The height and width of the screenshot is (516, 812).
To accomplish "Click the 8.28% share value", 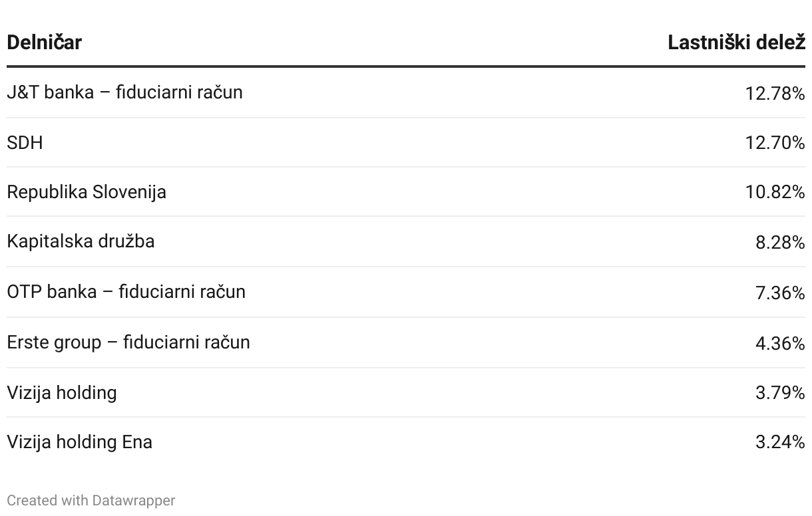I will click(780, 242).
